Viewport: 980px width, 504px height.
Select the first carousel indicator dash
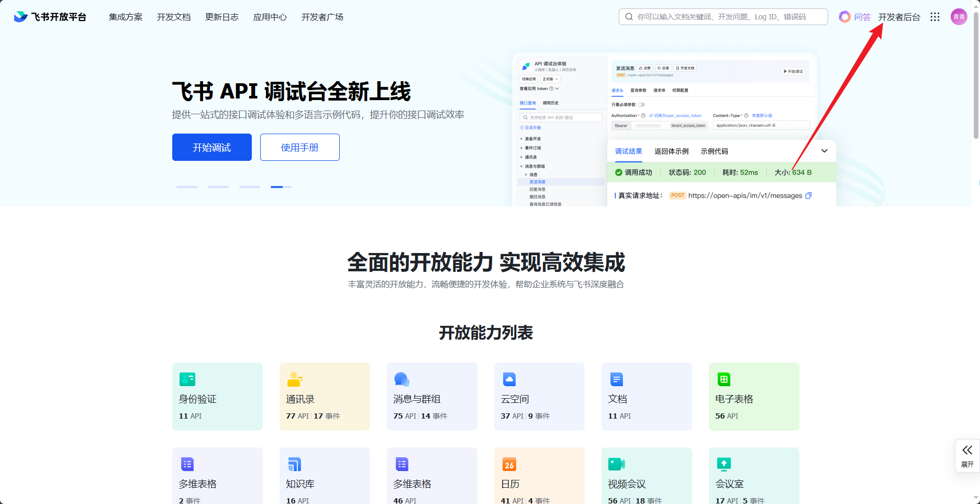(x=187, y=187)
